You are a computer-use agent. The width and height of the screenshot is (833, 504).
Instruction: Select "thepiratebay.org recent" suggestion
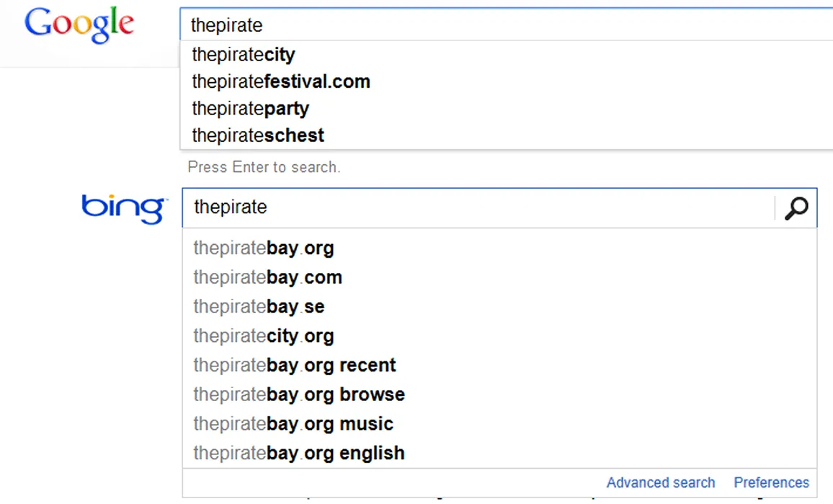pyautogui.click(x=295, y=365)
